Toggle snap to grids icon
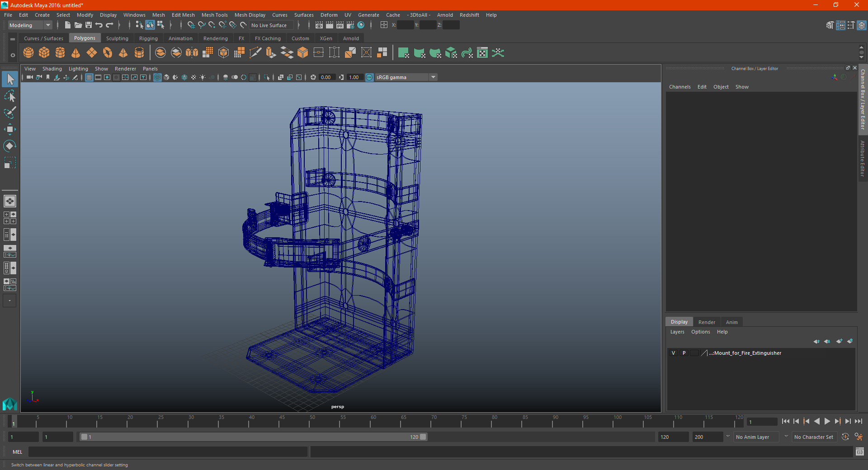This screenshot has height=470, width=868. 191,25
